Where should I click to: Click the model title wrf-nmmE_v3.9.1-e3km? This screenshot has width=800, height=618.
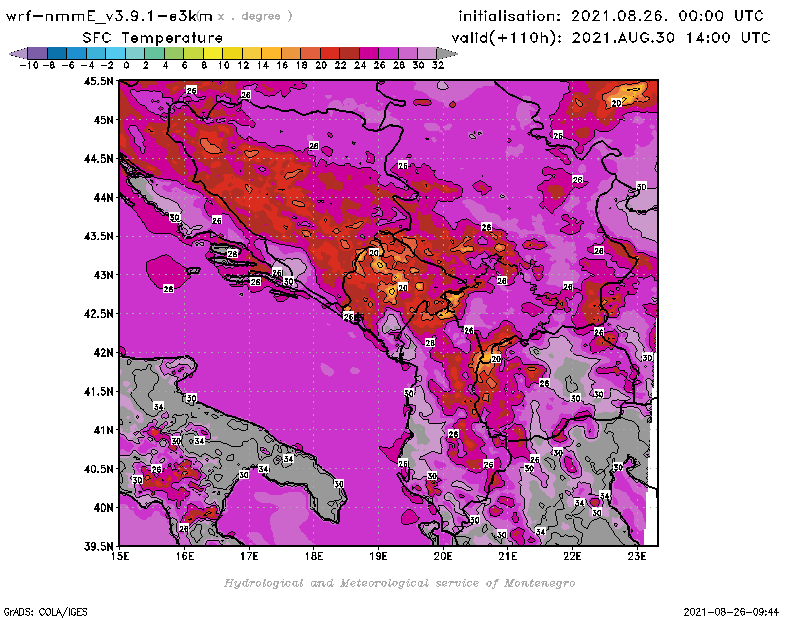tap(109, 16)
